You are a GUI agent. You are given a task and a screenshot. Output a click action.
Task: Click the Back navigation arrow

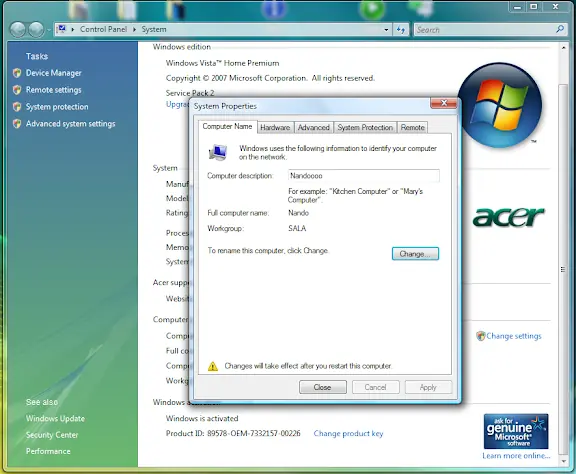coord(17,29)
